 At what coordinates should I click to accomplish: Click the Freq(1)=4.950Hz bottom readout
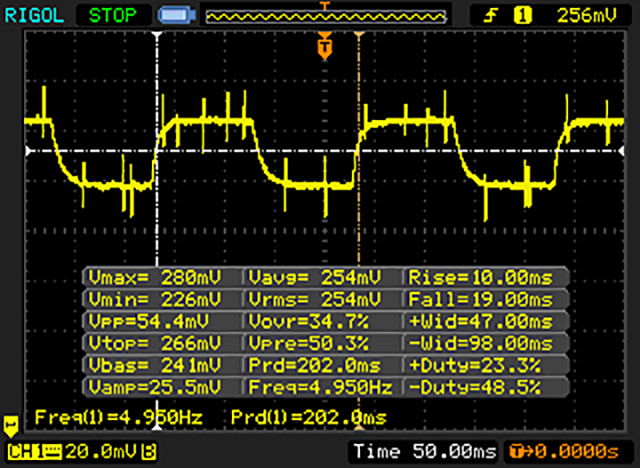point(118,417)
